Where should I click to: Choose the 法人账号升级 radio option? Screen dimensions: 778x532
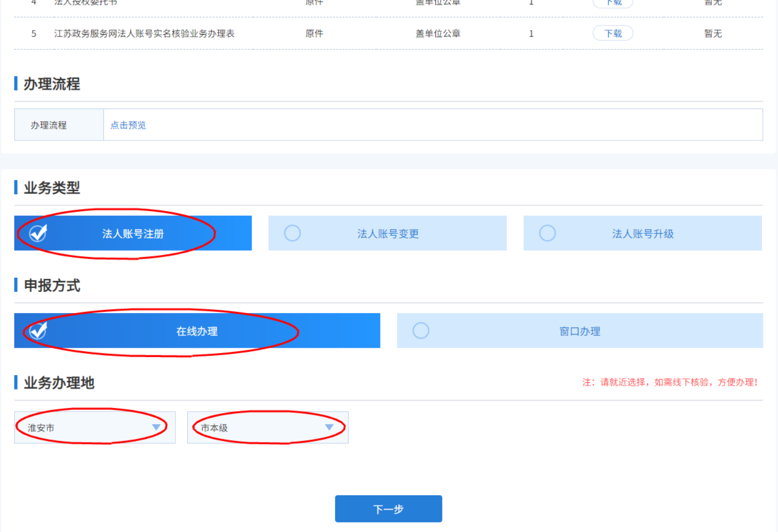pyautogui.click(x=547, y=233)
